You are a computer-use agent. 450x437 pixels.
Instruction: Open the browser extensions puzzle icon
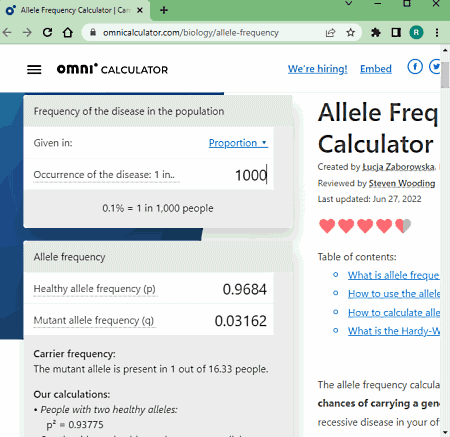click(x=376, y=33)
